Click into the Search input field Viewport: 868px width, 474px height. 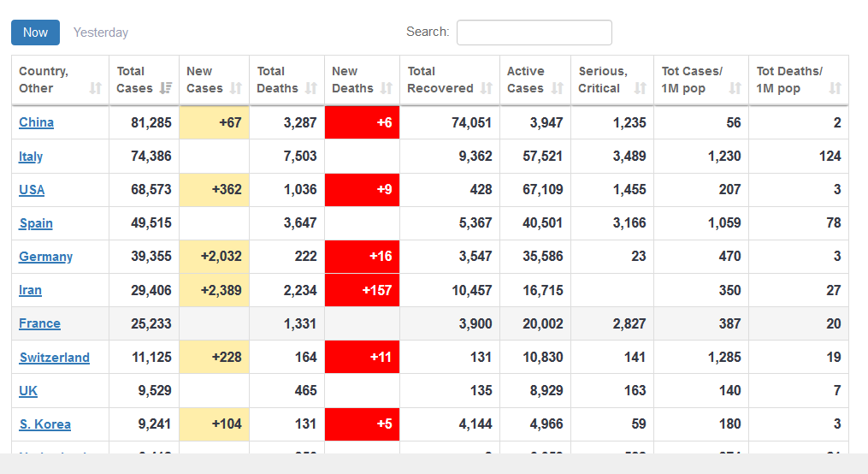[x=534, y=33]
